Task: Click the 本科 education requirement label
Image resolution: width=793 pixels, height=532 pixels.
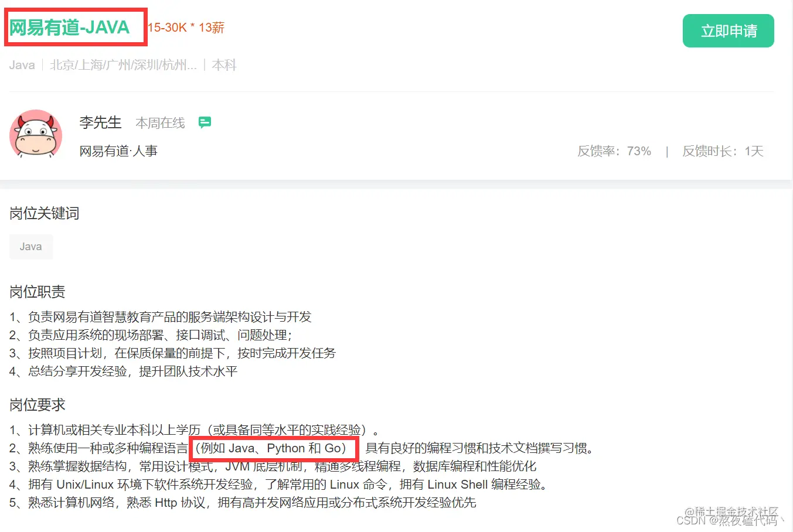Action: [224, 65]
